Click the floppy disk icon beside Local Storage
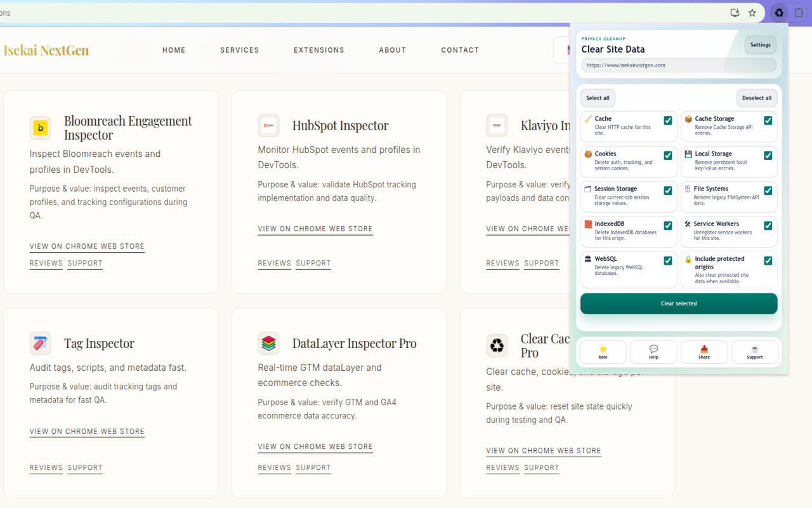Viewport: 812px width, 508px height. pos(688,154)
